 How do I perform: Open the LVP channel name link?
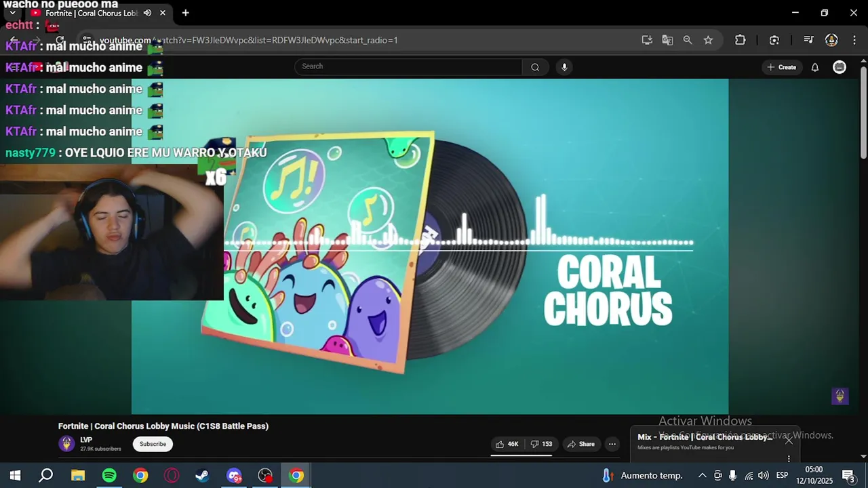[x=86, y=440]
